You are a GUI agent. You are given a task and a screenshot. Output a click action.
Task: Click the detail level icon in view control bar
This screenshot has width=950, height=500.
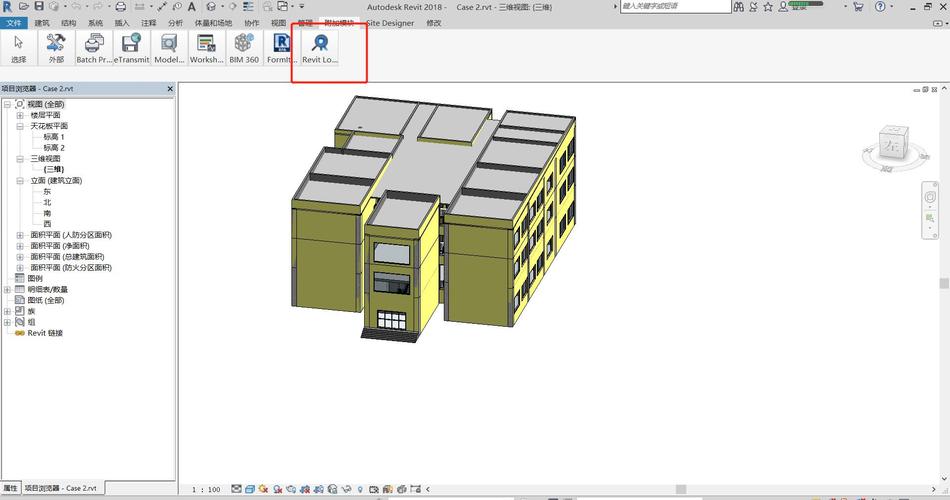[x=236, y=488]
